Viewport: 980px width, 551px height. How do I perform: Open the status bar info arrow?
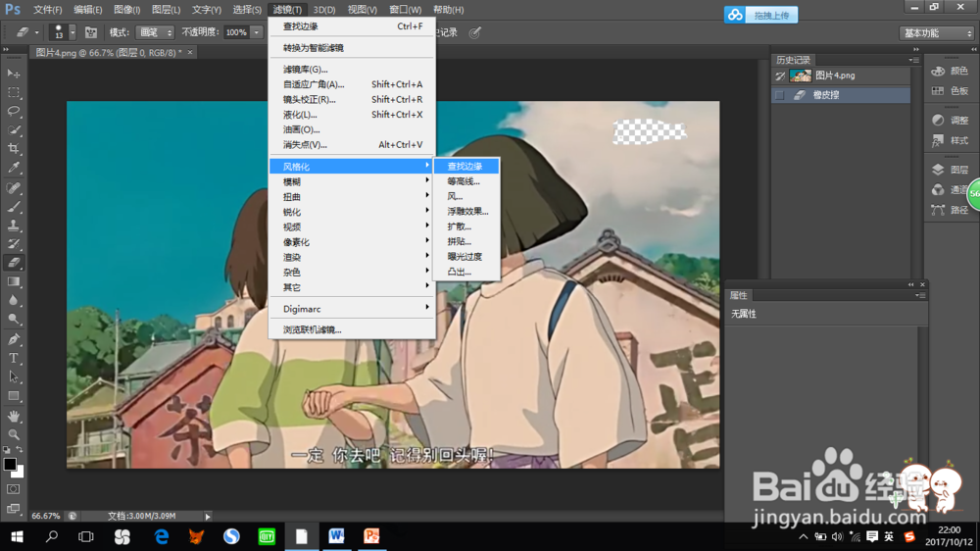[208, 516]
